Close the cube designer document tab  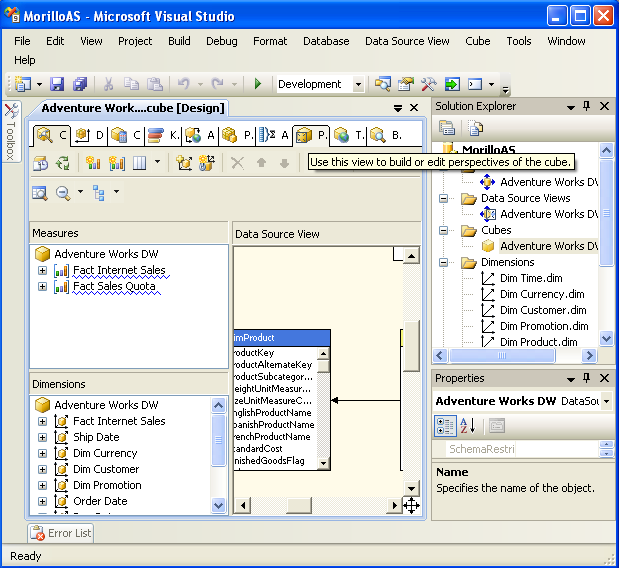coord(414,108)
